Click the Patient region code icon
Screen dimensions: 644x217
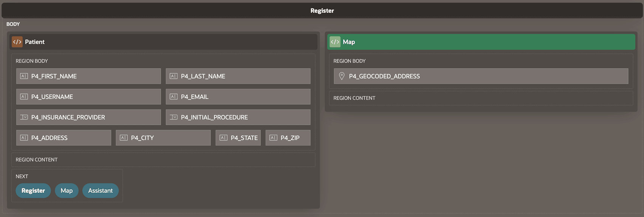[17, 42]
